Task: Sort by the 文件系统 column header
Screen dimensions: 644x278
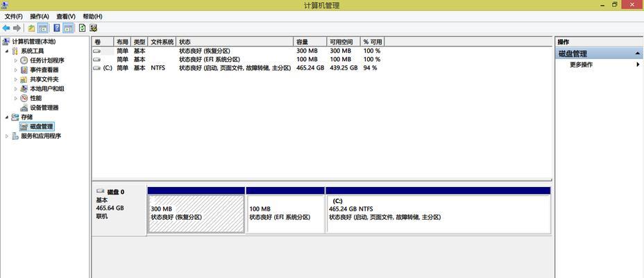Action: [x=162, y=42]
